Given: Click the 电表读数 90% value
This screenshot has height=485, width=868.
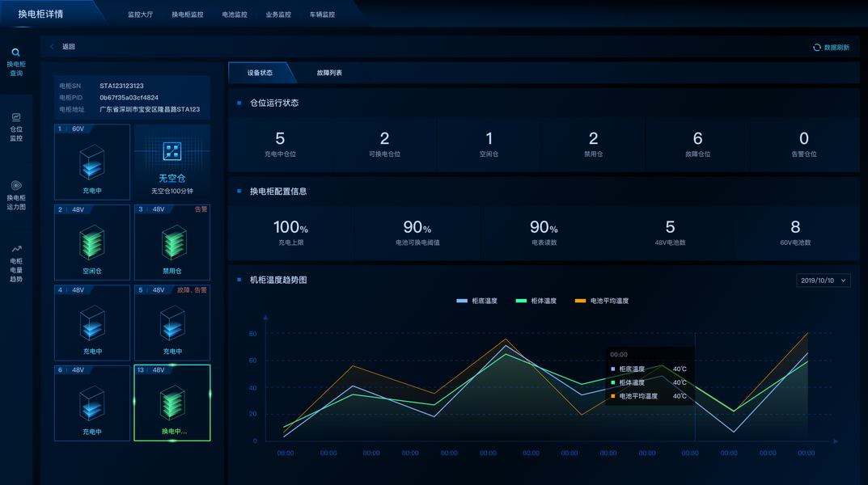Looking at the screenshot, I should [x=544, y=227].
